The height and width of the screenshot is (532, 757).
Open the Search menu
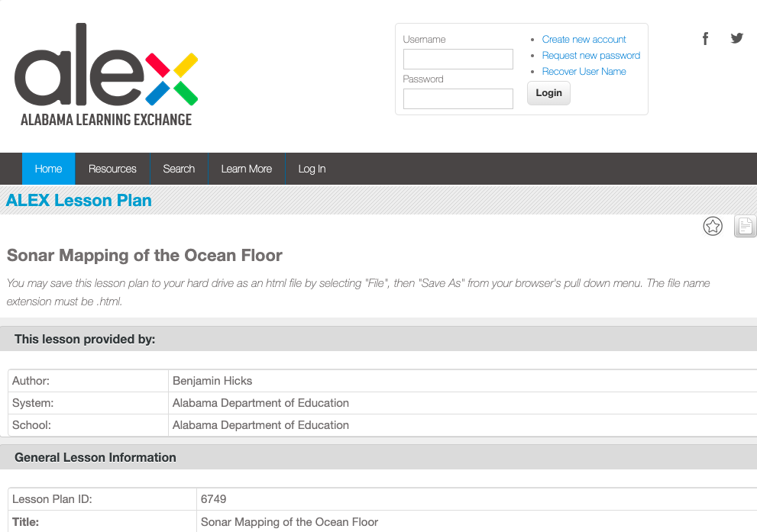point(179,169)
